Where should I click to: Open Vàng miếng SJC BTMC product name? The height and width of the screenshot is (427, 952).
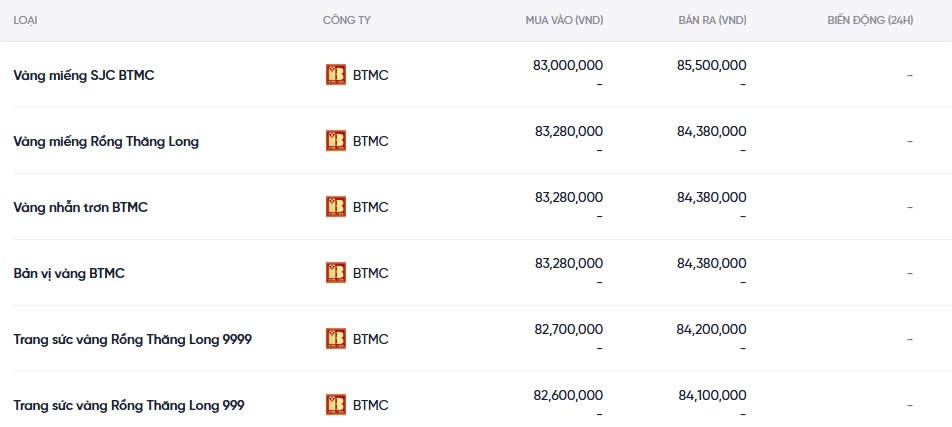point(84,75)
